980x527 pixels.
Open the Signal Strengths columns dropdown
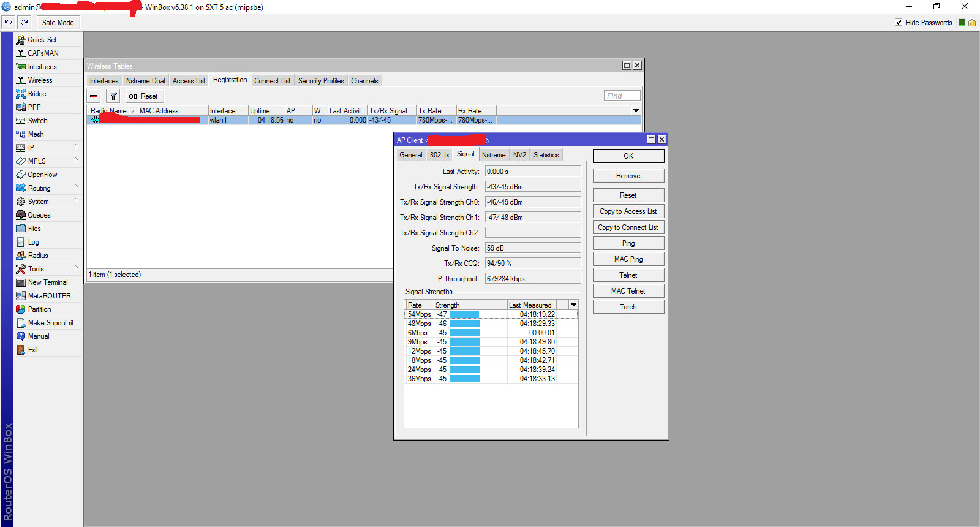click(x=573, y=305)
